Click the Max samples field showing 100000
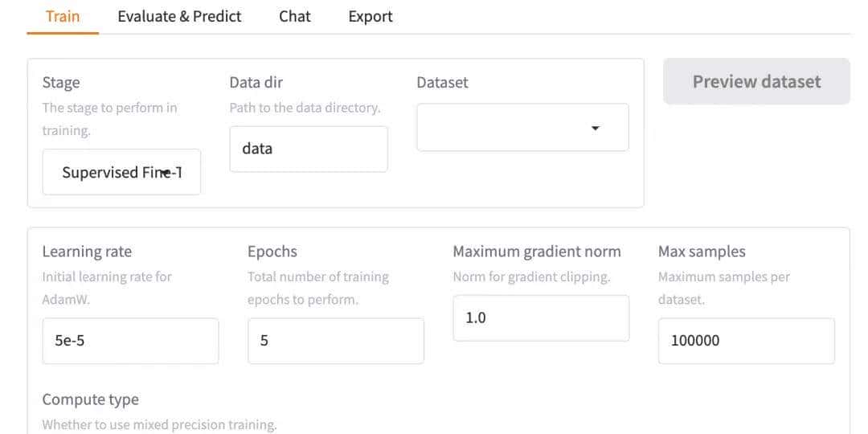The width and height of the screenshot is (868, 434). (746, 341)
